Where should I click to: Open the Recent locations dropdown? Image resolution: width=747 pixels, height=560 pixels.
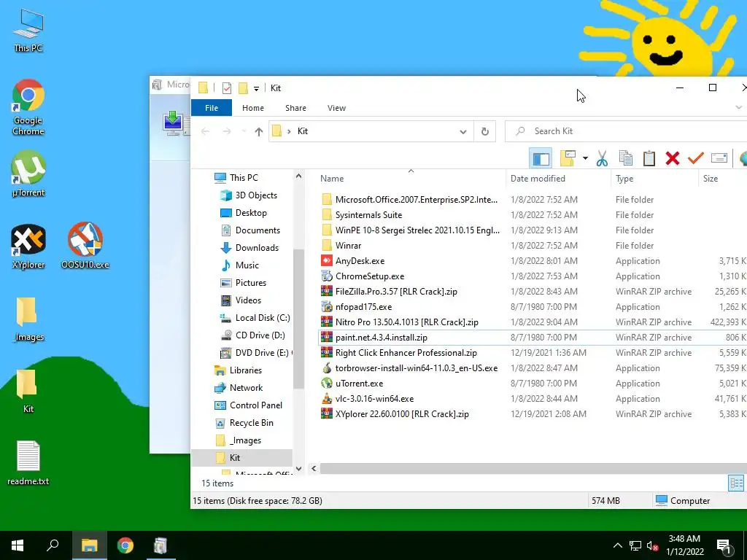[x=244, y=131]
